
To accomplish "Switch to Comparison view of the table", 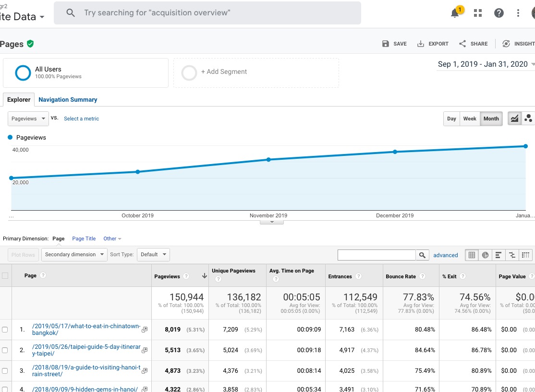I will coord(512,255).
